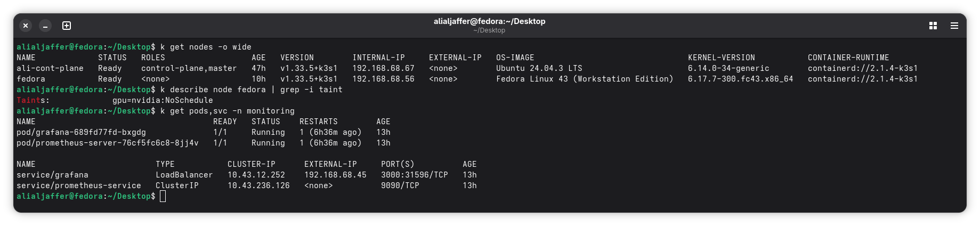This screenshot has width=980, height=226.
Task: Open a new terminal tab
Action: point(67,26)
